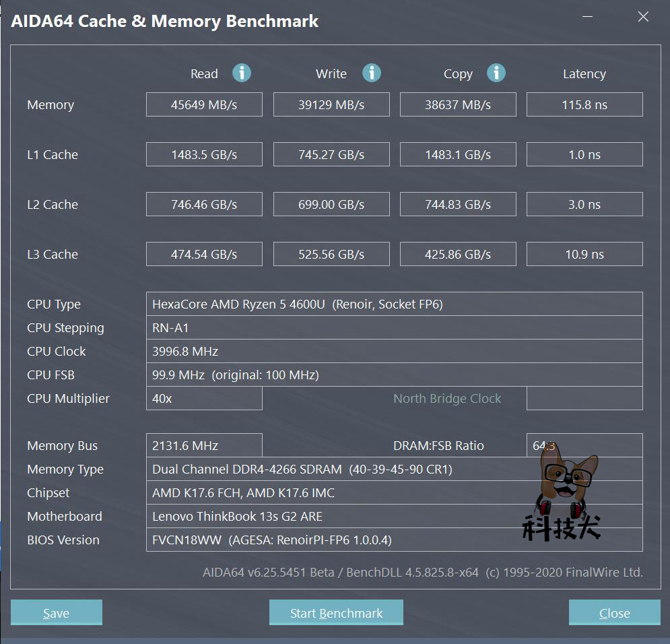Screen dimensions: 670x644
Task: Select L2 Cache Read 746.46 GB/s
Action: pyautogui.click(x=204, y=204)
